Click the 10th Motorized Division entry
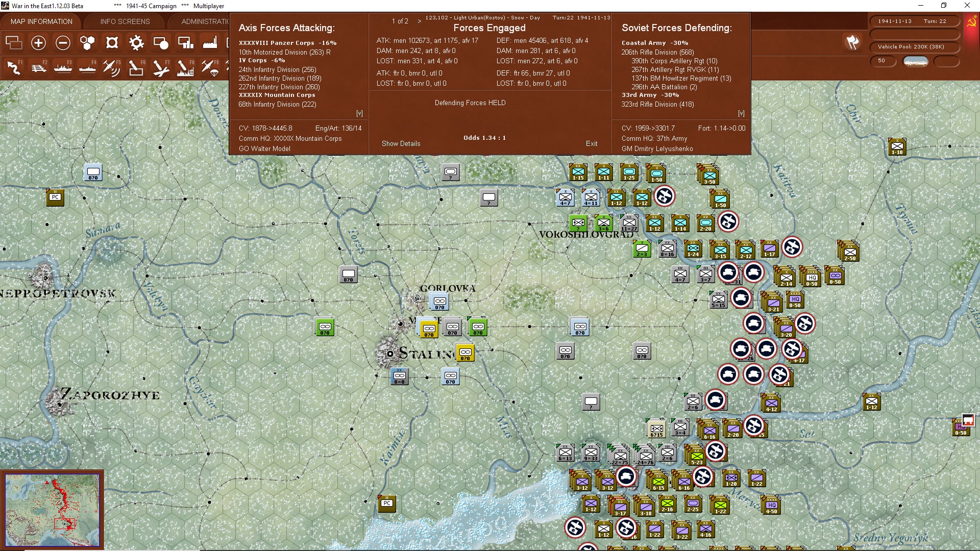Viewport: 980px width, 551px height. pos(285,52)
